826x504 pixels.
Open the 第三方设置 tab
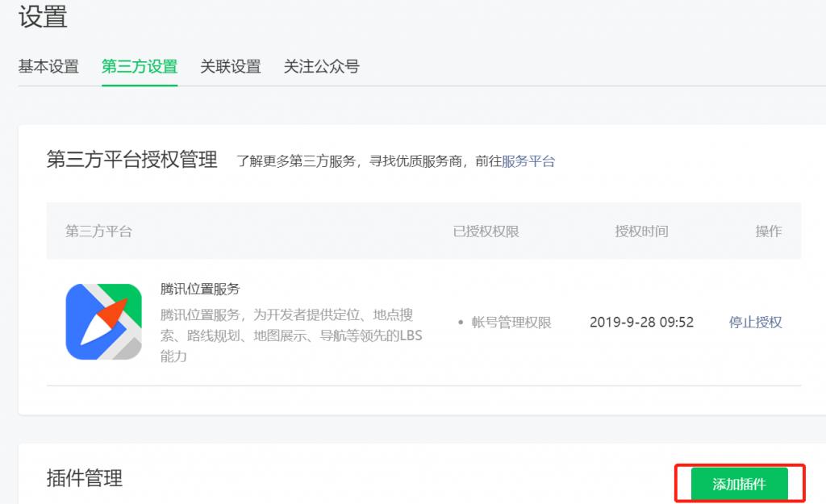(x=139, y=68)
